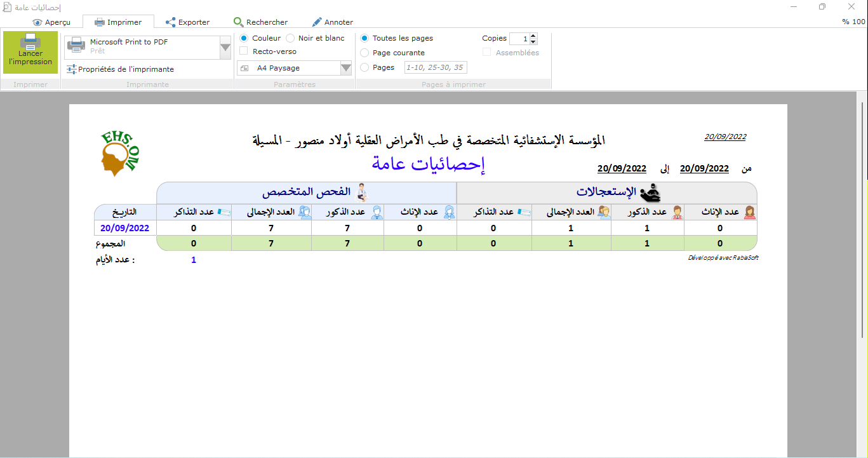Click the app icon in the title bar
The width and height of the screenshot is (868, 458).
(x=7, y=7)
